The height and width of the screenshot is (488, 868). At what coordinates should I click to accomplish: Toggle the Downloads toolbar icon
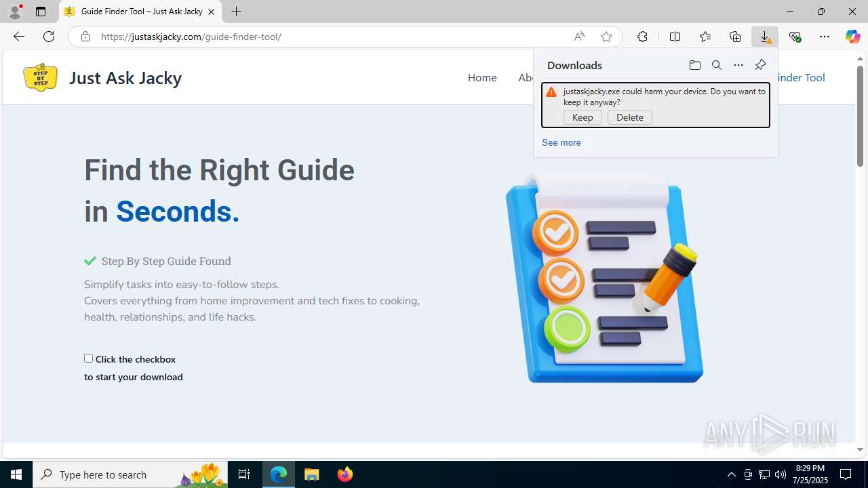click(765, 37)
